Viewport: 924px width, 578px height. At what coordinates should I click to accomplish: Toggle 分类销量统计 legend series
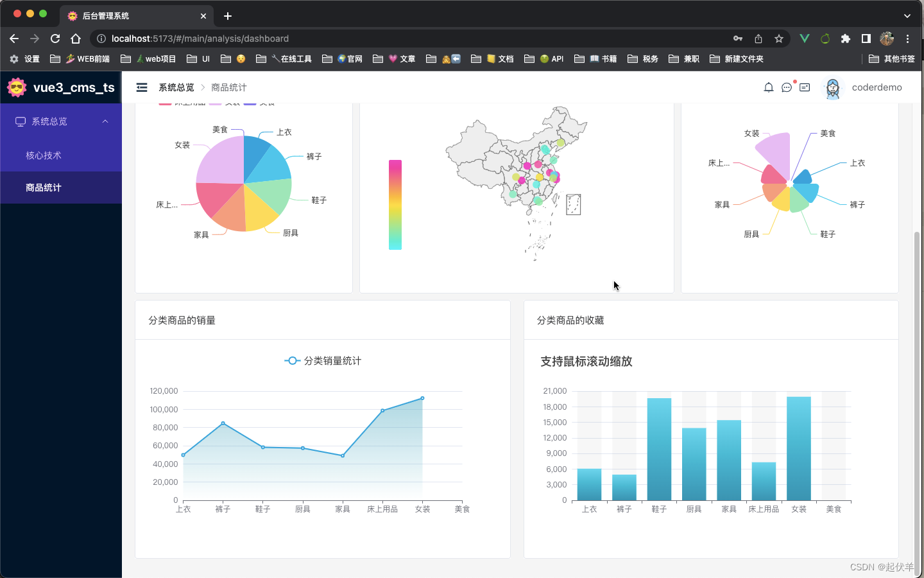323,361
